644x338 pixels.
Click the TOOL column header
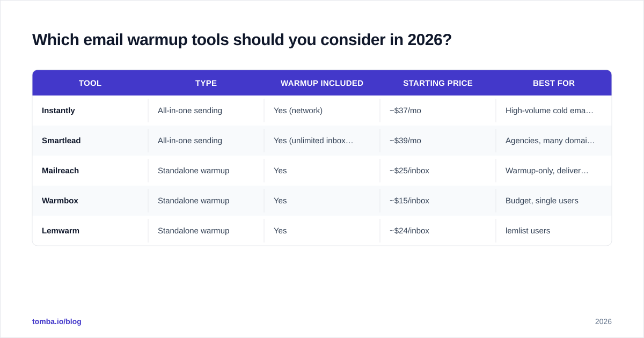(90, 83)
